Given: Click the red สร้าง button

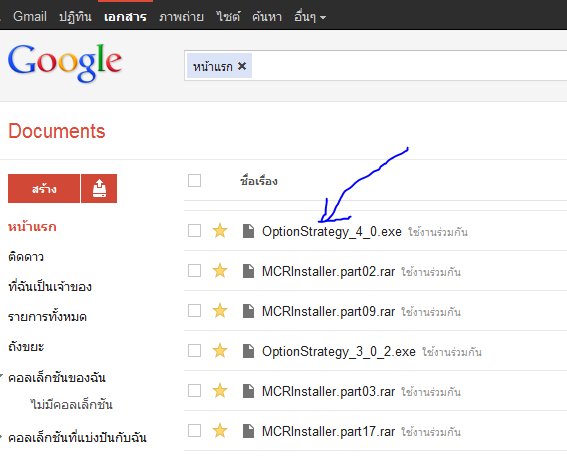Looking at the screenshot, I should [44, 188].
